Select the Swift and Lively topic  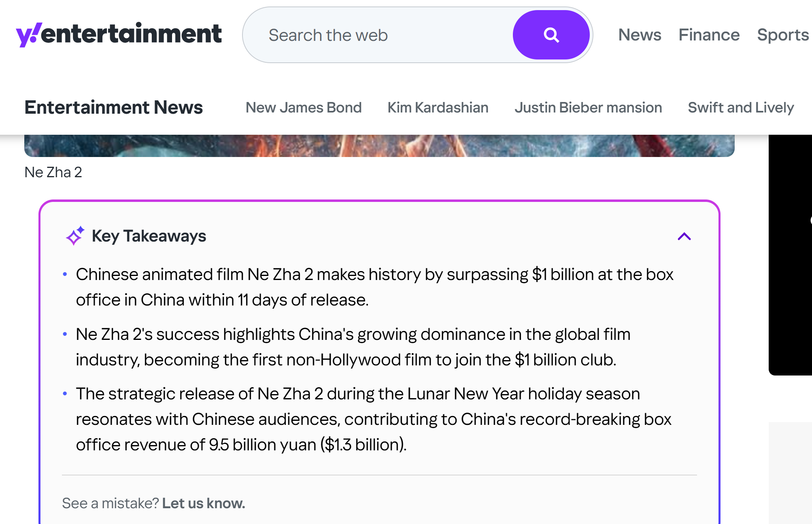pyautogui.click(x=740, y=108)
